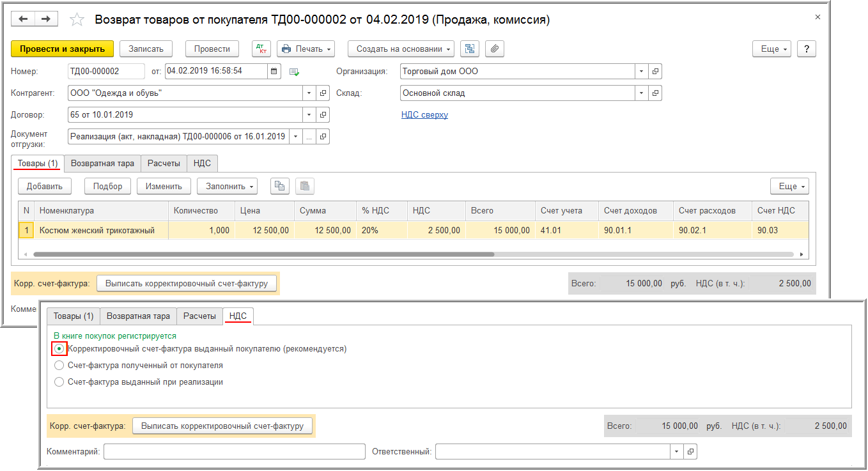The image size is (868, 471).
Task: Click the Изменить button
Action: click(x=164, y=186)
